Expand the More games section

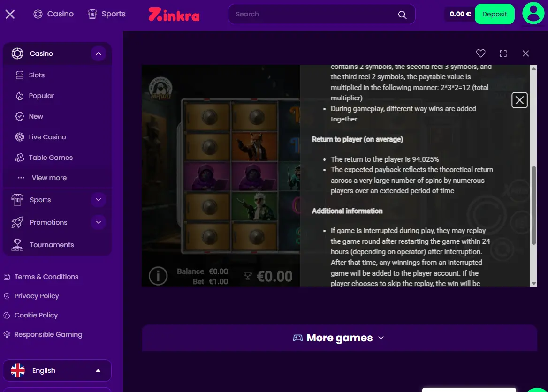(339, 338)
